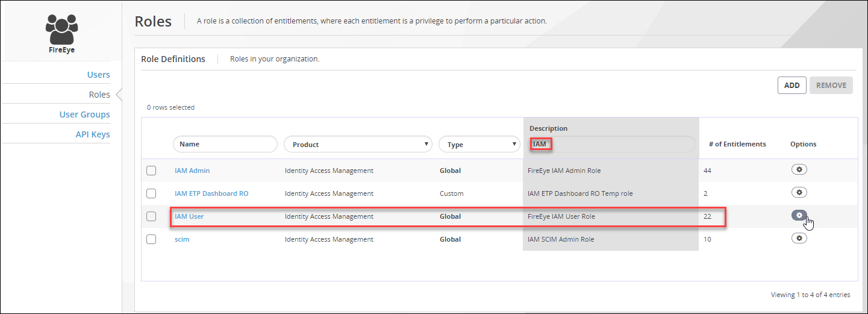Image resolution: width=868 pixels, height=314 pixels.
Task: Open the IAM Admin role link
Action: 192,171
